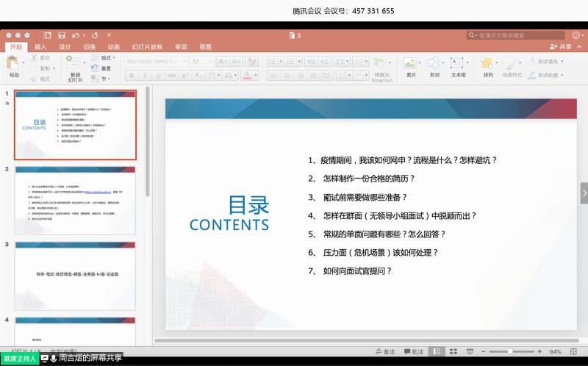Screen dimensions: 588x366
Task: Toggle bold formatting button
Action: tap(130, 76)
